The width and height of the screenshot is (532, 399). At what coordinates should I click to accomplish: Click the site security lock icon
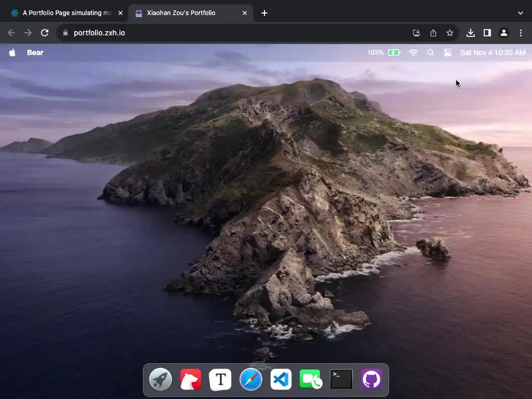click(x=65, y=33)
